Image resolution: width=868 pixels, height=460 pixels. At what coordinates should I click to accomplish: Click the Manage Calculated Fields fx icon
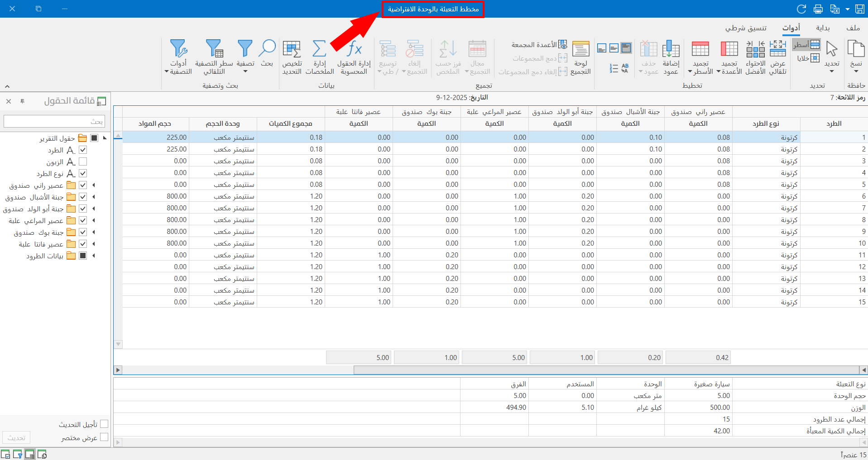354,49
